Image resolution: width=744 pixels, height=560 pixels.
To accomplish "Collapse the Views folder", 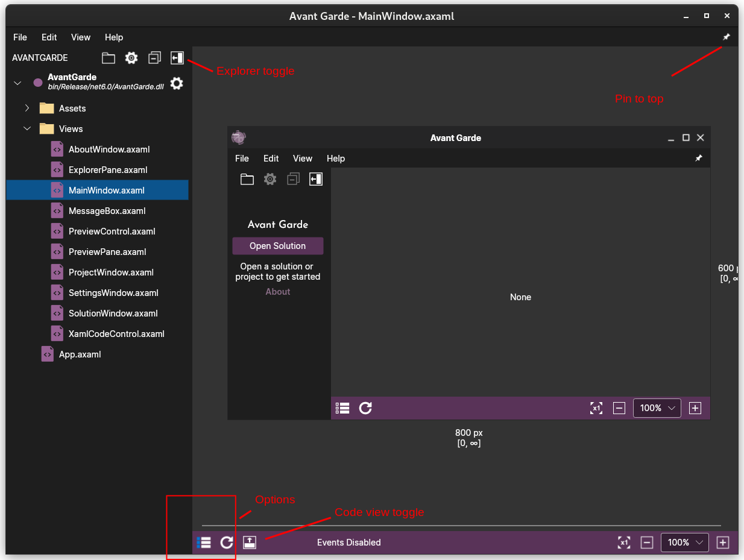I will [x=27, y=128].
